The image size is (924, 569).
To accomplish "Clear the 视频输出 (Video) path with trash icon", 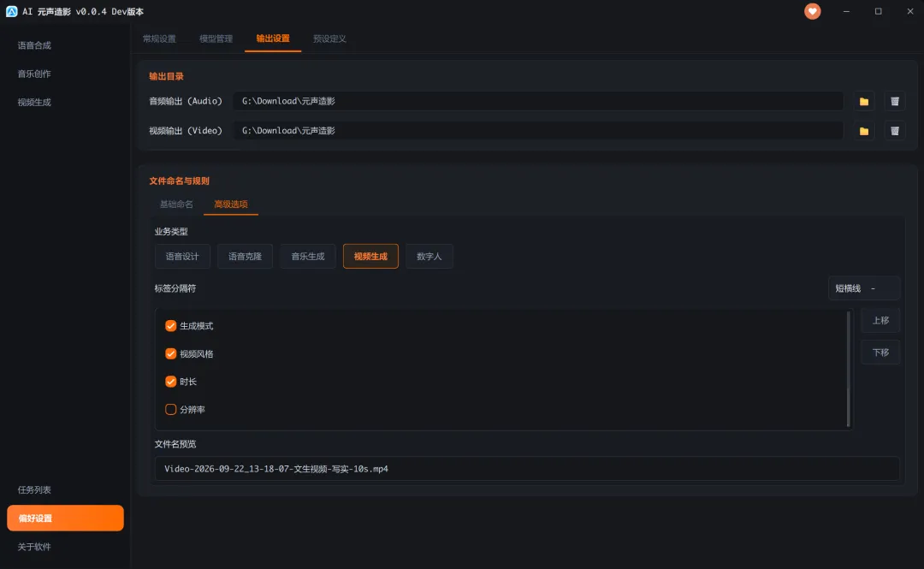I will click(x=895, y=131).
